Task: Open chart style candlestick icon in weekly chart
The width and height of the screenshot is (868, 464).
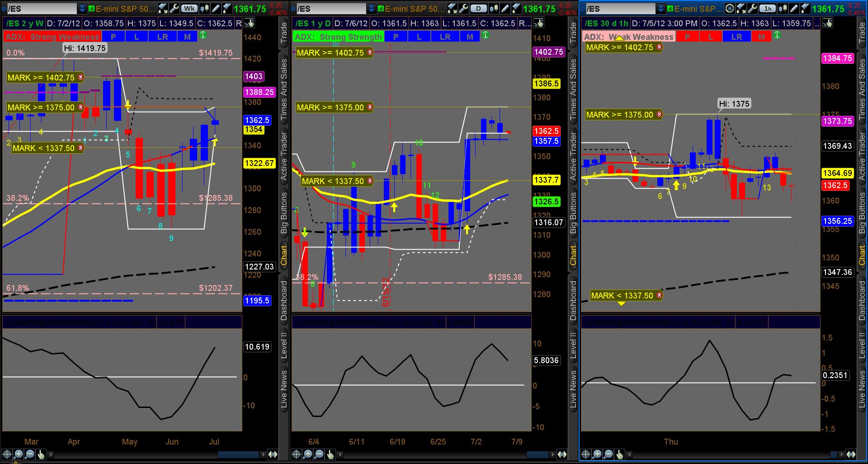Action: pyautogui.click(x=205, y=9)
